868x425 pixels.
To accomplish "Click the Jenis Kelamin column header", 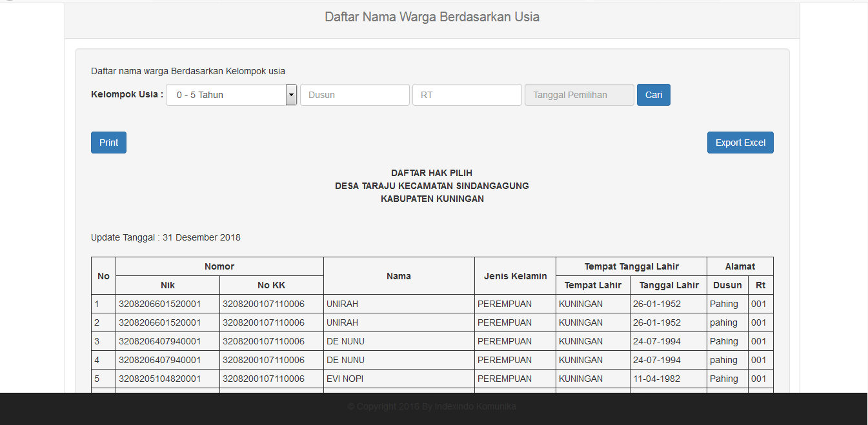I will (515, 276).
